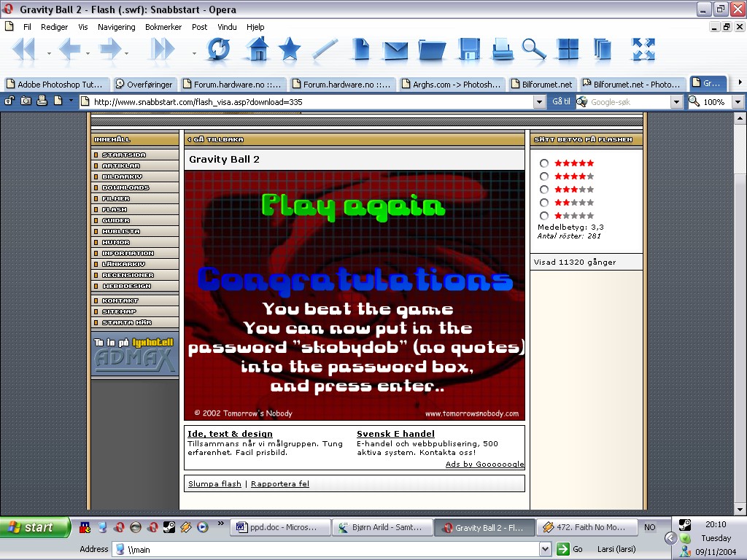This screenshot has width=747, height=560.
Task: Click the ADMAX banner in sidebar
Action: click(135, 354)
